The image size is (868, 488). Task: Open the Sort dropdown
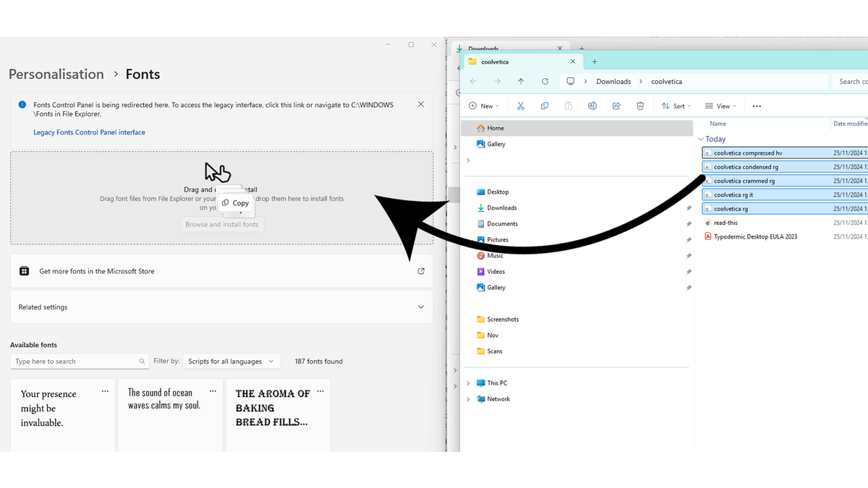(676, 106)
